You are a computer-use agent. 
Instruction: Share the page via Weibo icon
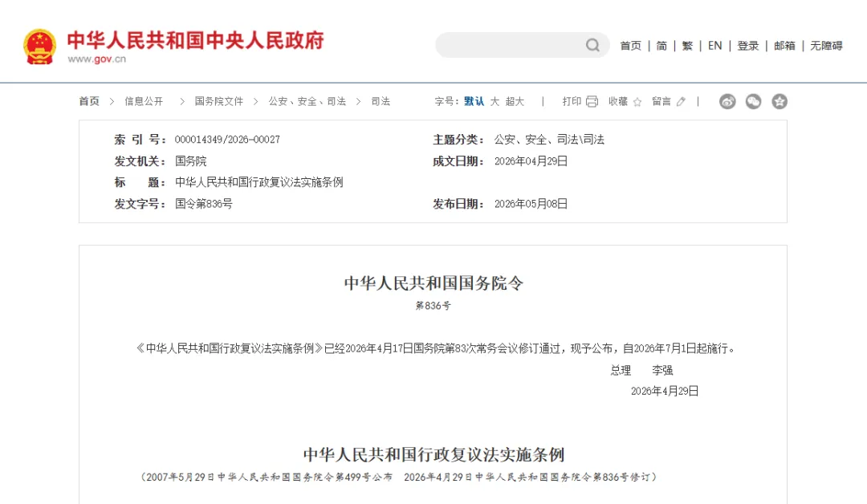tap(727, 101)
